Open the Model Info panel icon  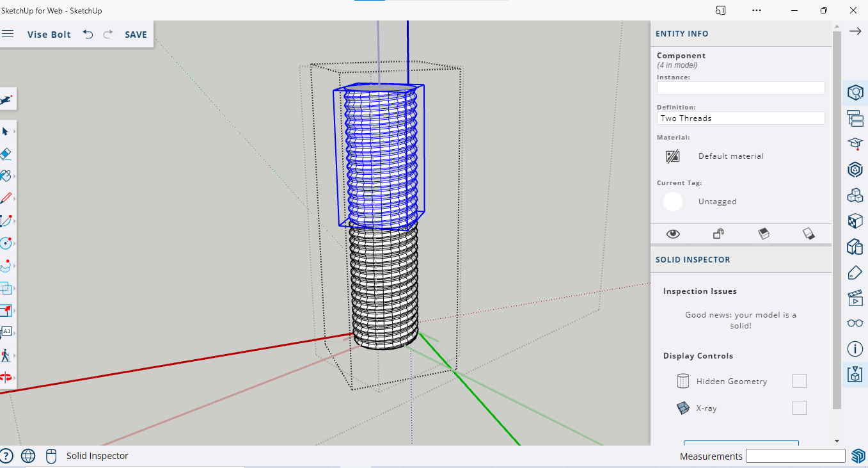[x=855, y=349]
